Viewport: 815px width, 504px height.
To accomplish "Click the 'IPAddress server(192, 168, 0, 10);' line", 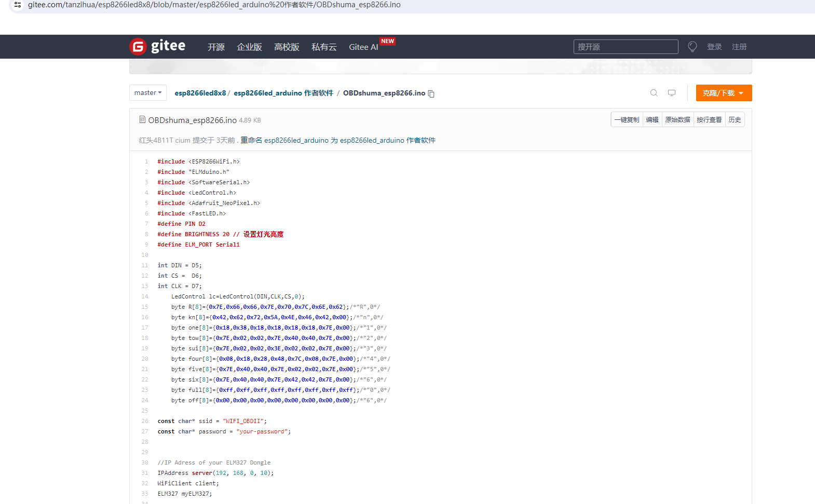I will (x=215, y=473).
